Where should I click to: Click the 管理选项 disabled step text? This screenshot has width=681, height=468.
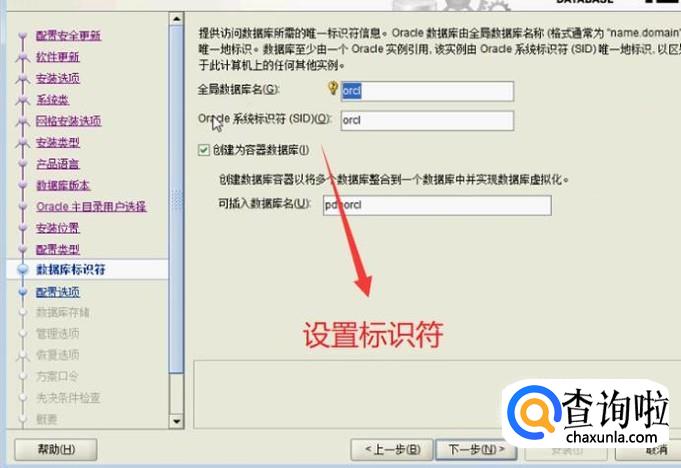57,333
